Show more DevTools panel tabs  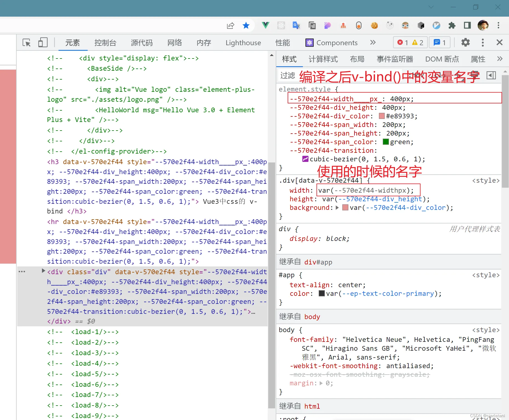(373, 42)
